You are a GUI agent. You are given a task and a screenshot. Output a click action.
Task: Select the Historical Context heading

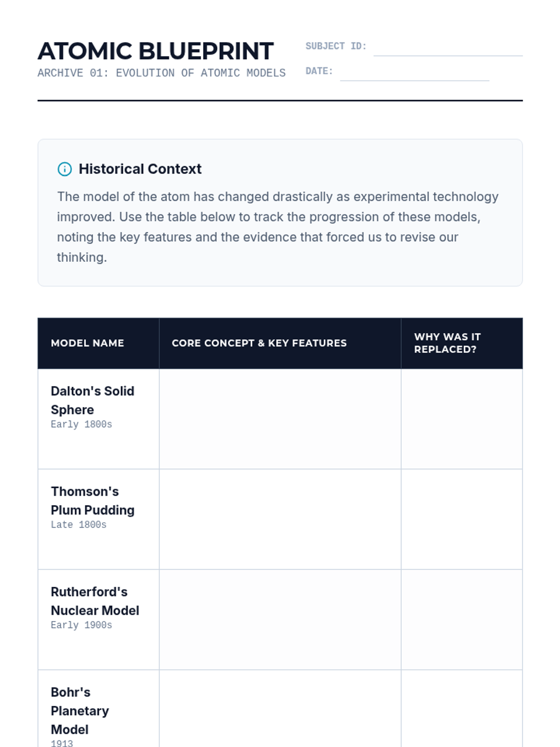[140, 169]
